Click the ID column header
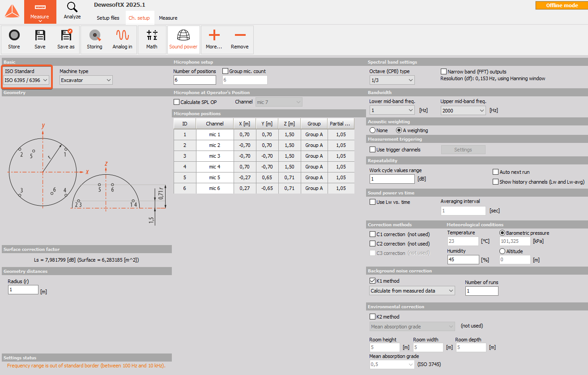The height and width of the screenshot is (375, 588). [x=185, y=124]
